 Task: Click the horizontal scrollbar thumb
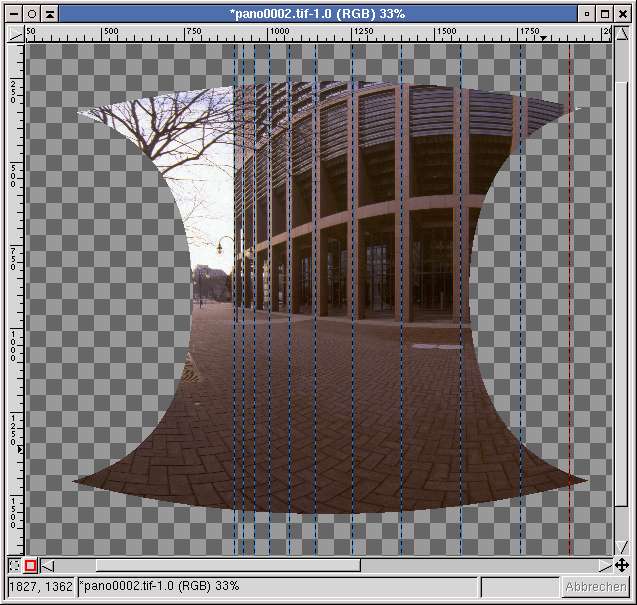pos(228,565)
